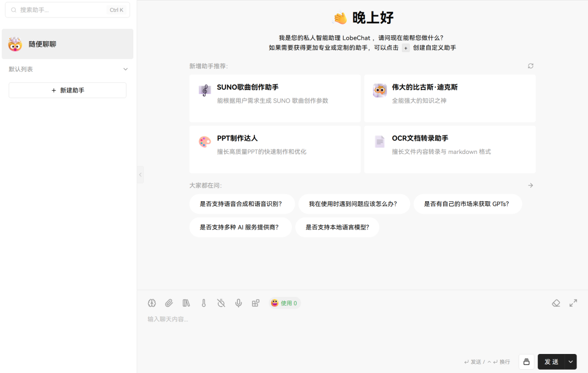Screen dimensions: 588x373
Task: Open the OCR文档转录助手 assistant card
Action: [450, 149]
